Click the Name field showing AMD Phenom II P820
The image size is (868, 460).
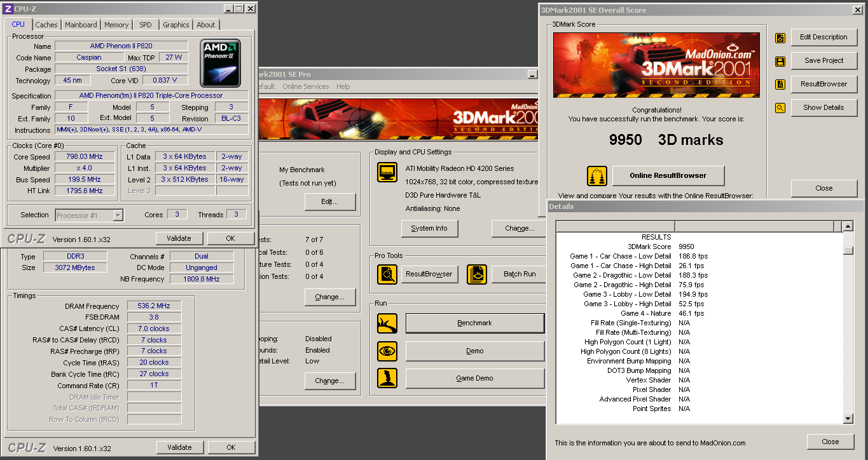point(121,46)
